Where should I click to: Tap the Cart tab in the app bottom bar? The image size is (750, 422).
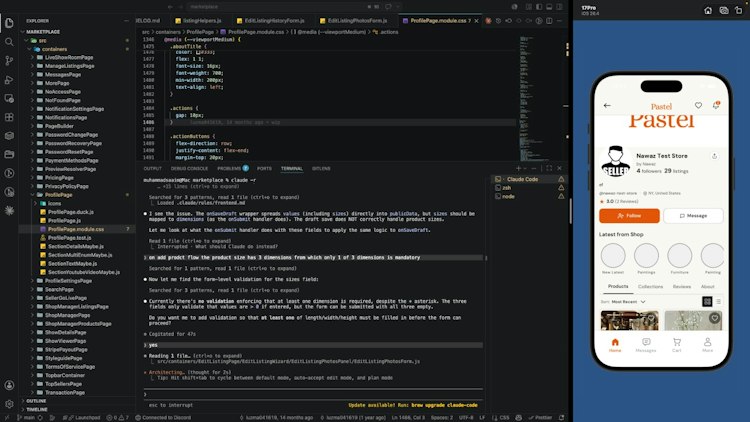pos(676,345)
